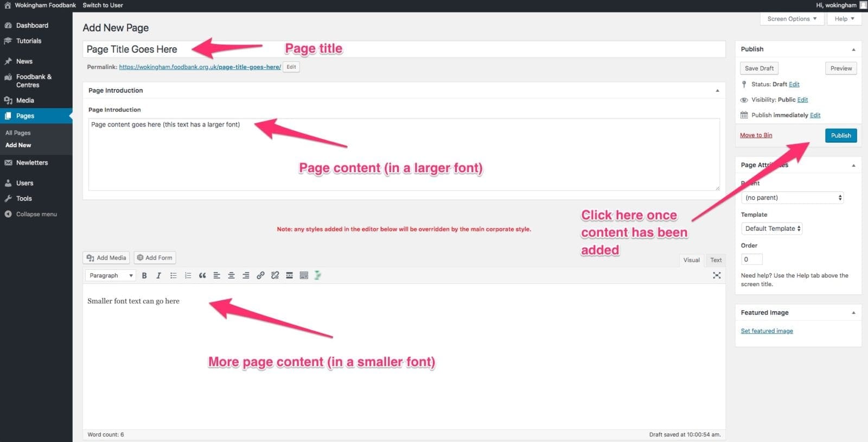Switch to the Visual editor tab

tap(691, 260)
